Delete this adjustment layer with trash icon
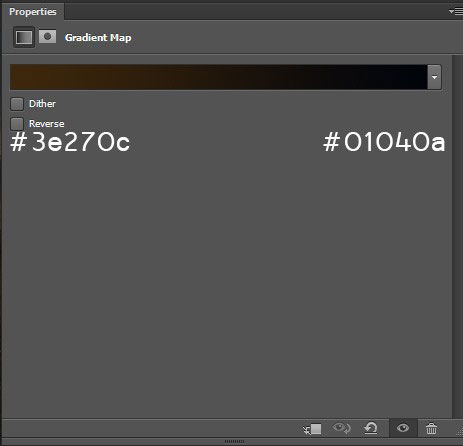 431,428
